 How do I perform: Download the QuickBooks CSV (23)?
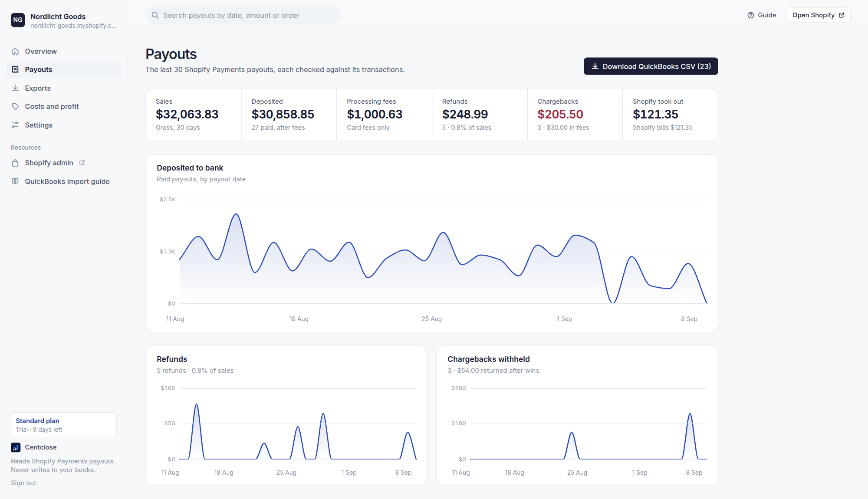[x=651, y=66]
